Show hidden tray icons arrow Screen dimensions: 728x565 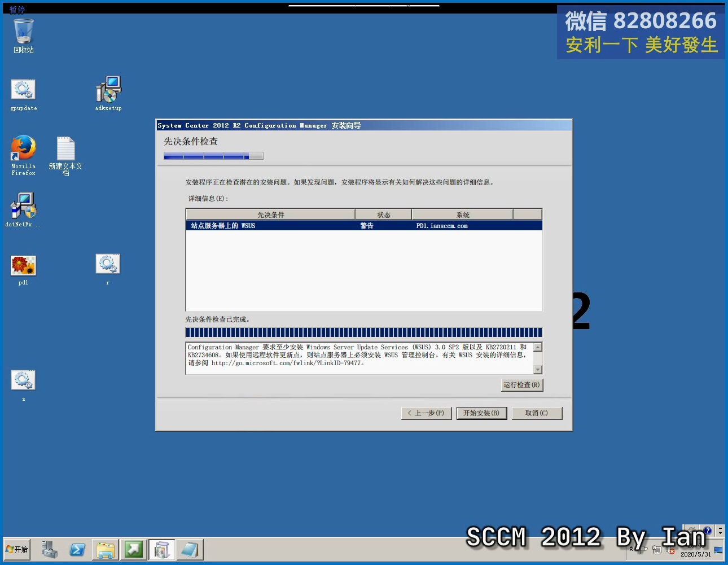tap(631, 549)
